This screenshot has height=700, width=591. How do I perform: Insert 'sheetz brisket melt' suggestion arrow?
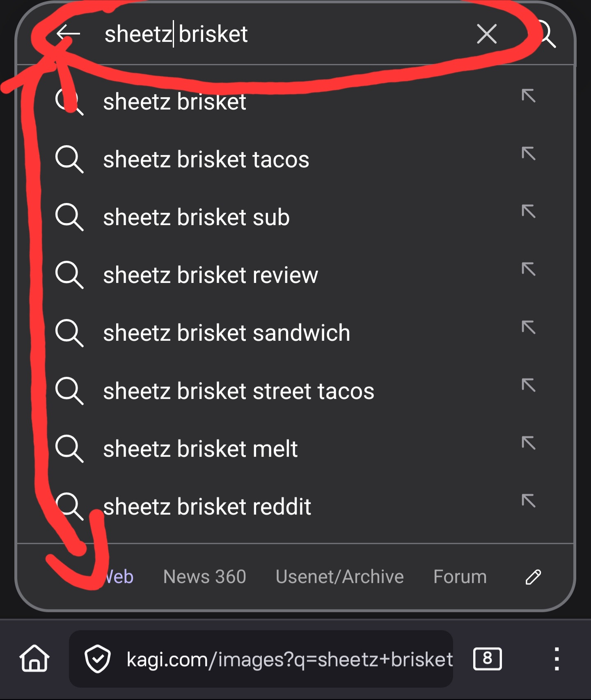pos(528,443)
